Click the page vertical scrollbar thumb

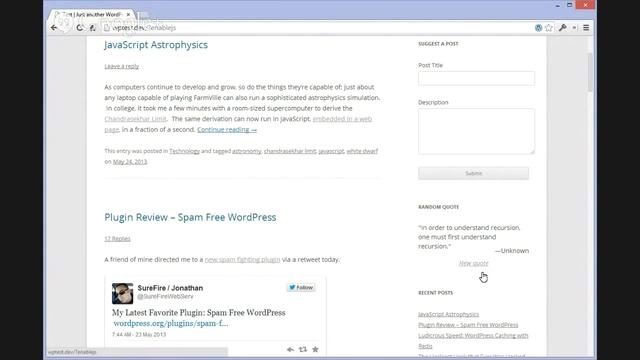[x=590, y=73]
